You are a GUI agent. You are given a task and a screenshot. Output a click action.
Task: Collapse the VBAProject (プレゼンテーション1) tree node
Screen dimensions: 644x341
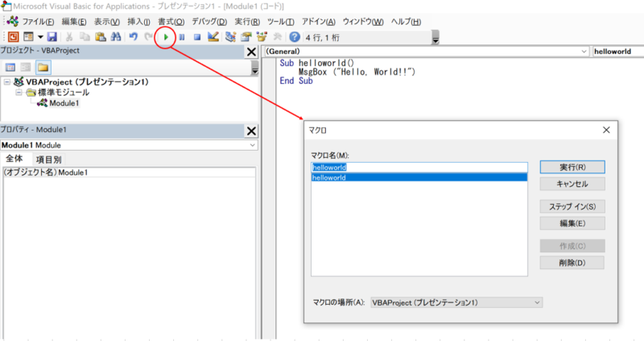(x=7, y=82)
